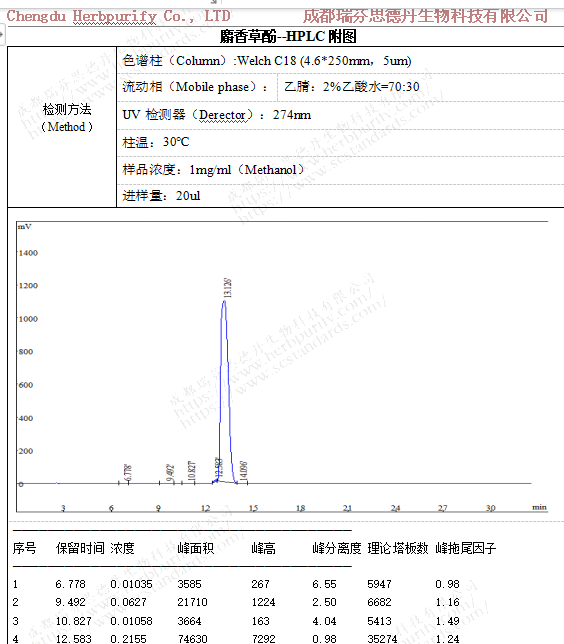This screenshot has height=644, width=564.
Task: Click the misspelled word Derector
Action: pyautogui.click(x=223, y=115)
